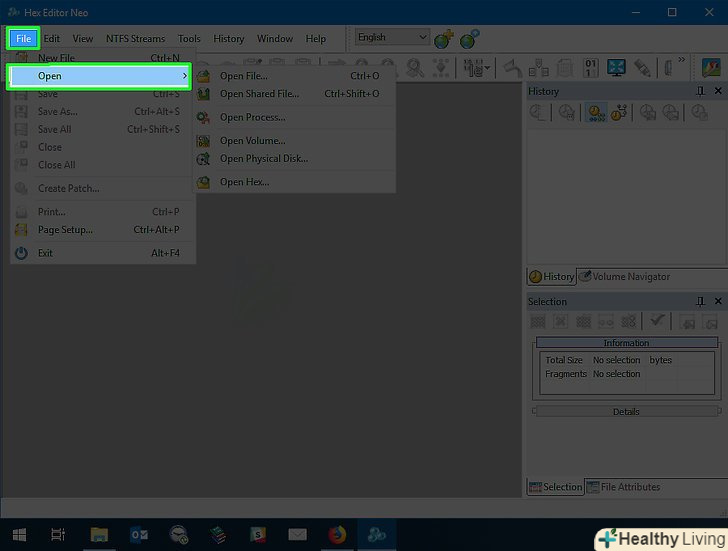Click checkmark icon in Selection toolbar

point(657,320)
